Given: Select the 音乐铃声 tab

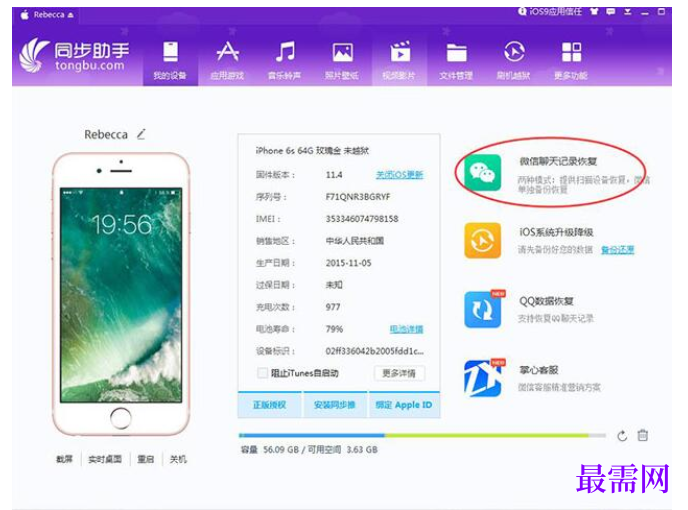Looking at the screenshot, I should pos(285,61).
